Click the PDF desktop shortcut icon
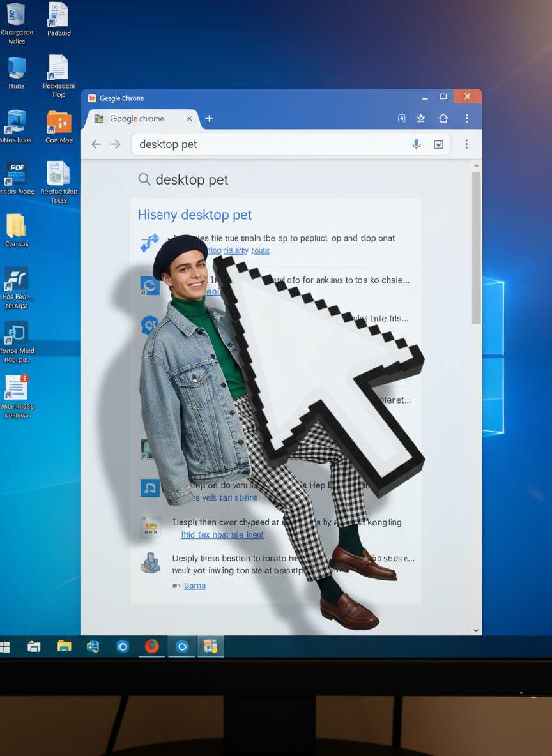 17,174
